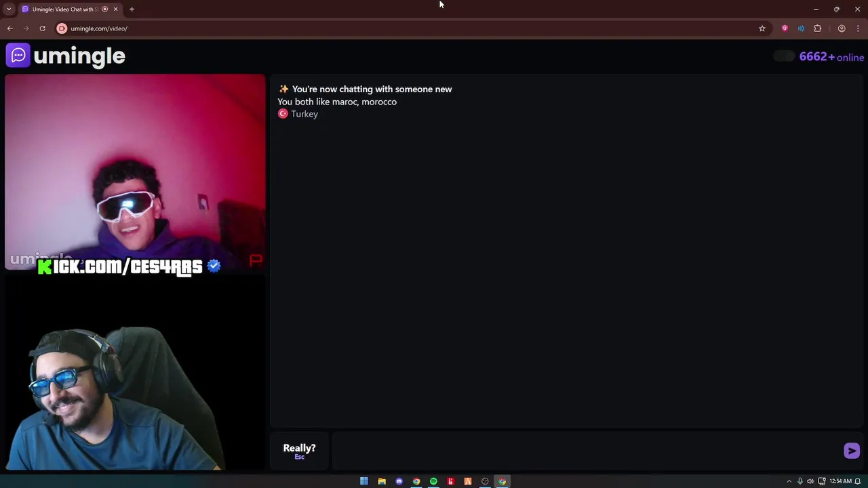Toggle the dark switch beside online count
The height and width of the screenshot is (488, 868).
click(x=784, y=56)
